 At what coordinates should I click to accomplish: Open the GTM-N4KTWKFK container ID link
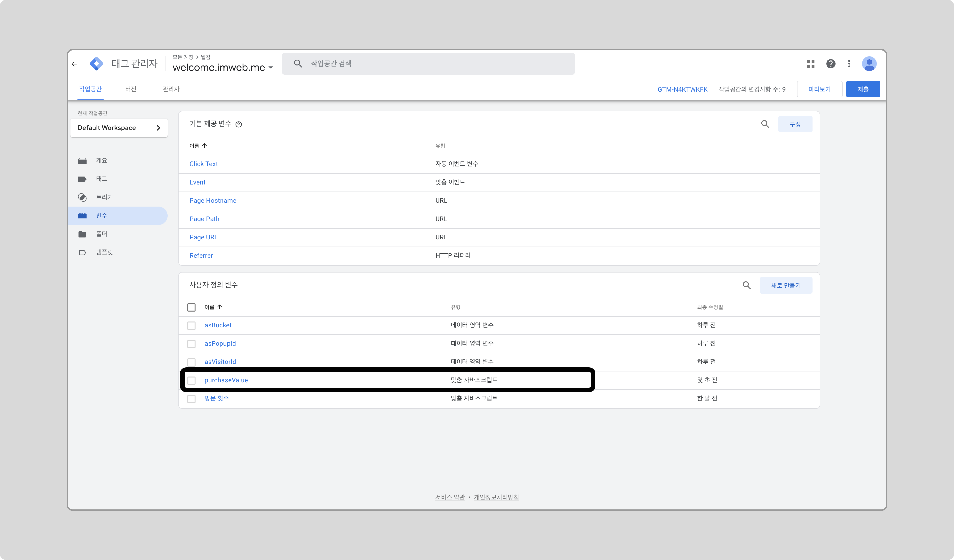(x=682, y=89)
